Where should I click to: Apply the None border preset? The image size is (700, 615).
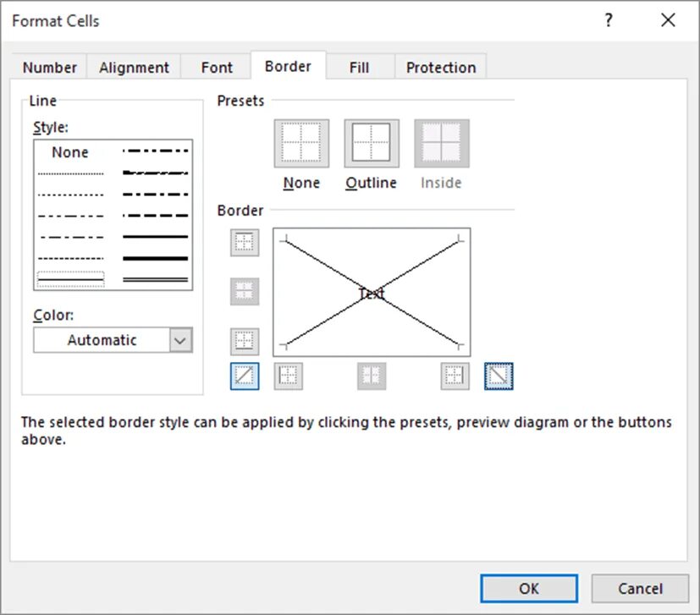click(301, 143)
